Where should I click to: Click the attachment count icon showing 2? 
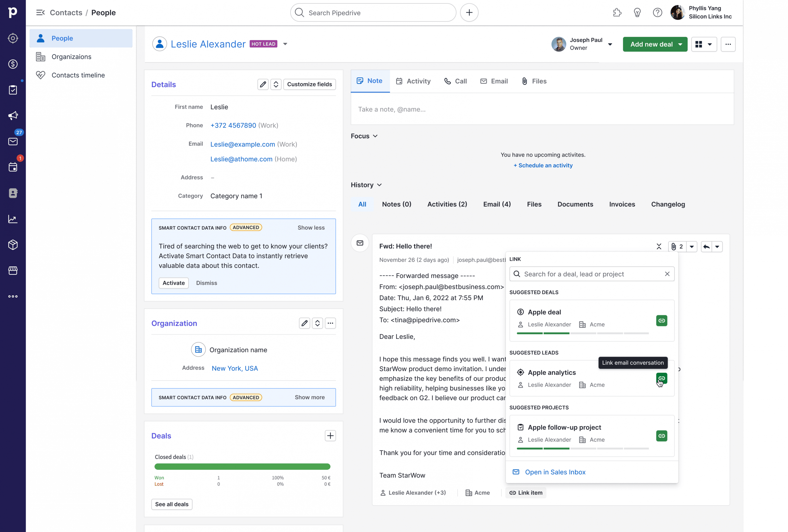pyautogui.click(x=677, y=246)
